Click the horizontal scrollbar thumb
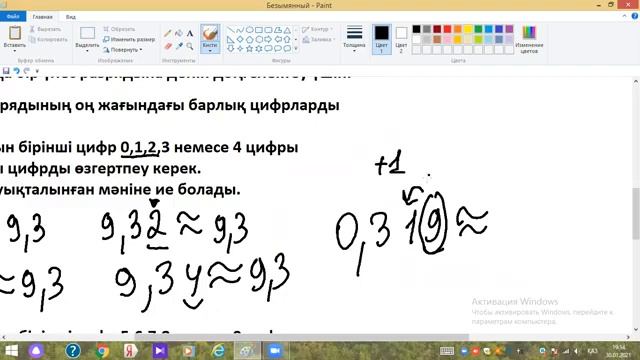 pos(301,337)
